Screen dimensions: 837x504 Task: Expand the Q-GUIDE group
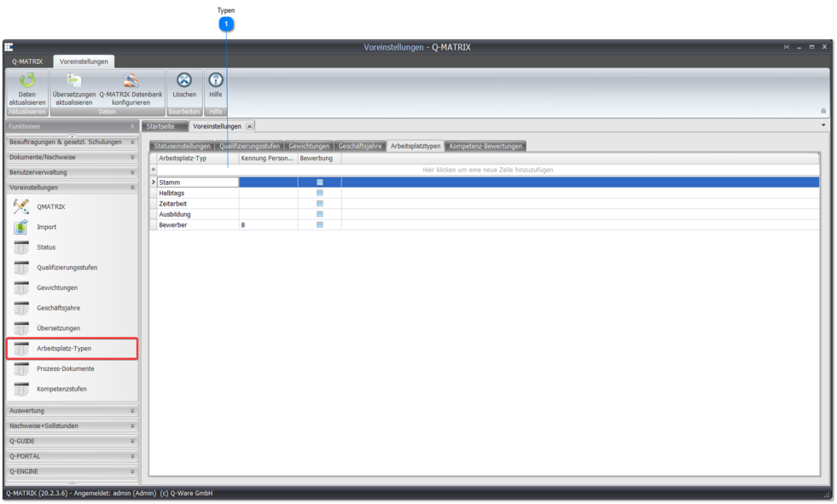[x=132, y=441]
